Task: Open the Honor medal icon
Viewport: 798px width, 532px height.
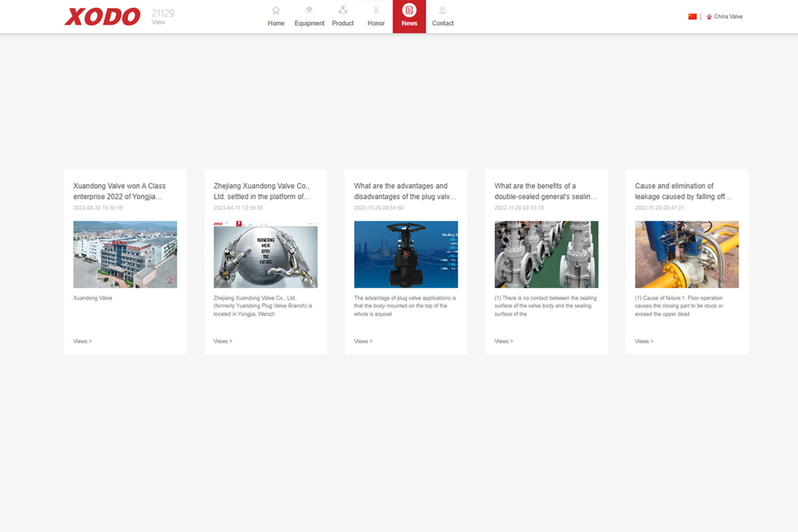Action: [x=376, y=10]
